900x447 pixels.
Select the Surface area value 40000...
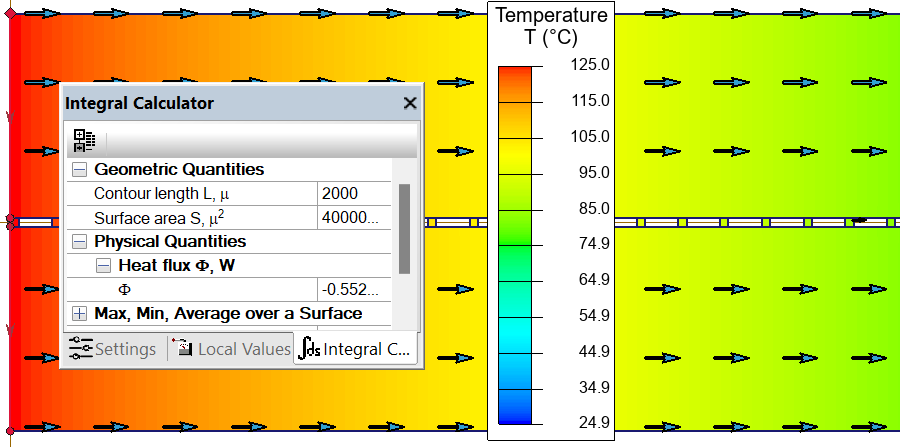350,219
